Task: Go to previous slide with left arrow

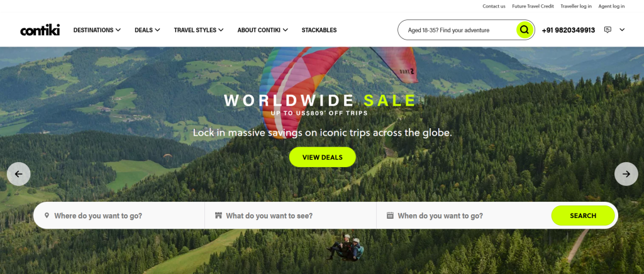Action: tap(18, 174)
